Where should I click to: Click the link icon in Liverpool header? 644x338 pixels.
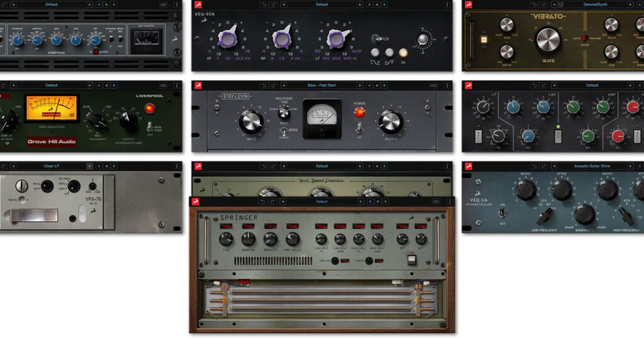coord(164,85)
